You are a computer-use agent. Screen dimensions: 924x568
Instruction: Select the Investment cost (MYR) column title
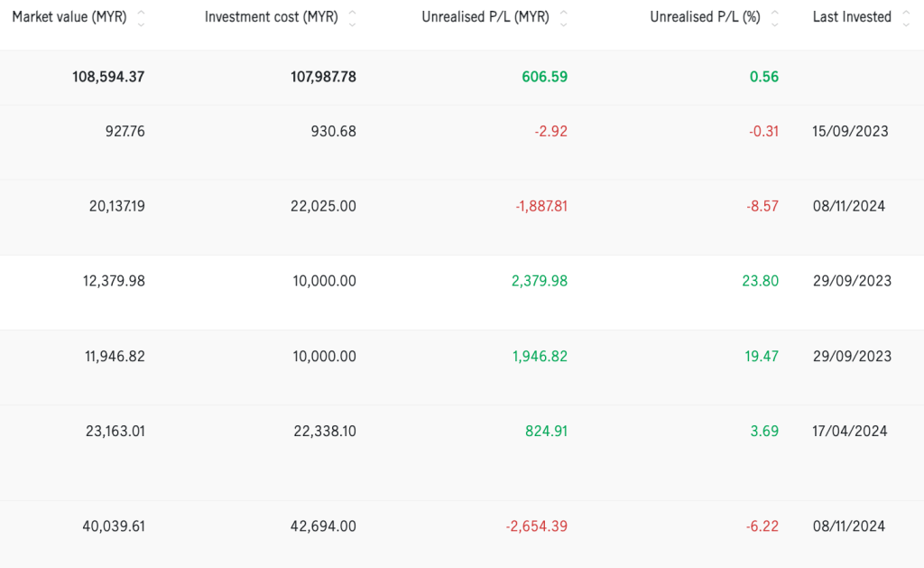[271, 17]
